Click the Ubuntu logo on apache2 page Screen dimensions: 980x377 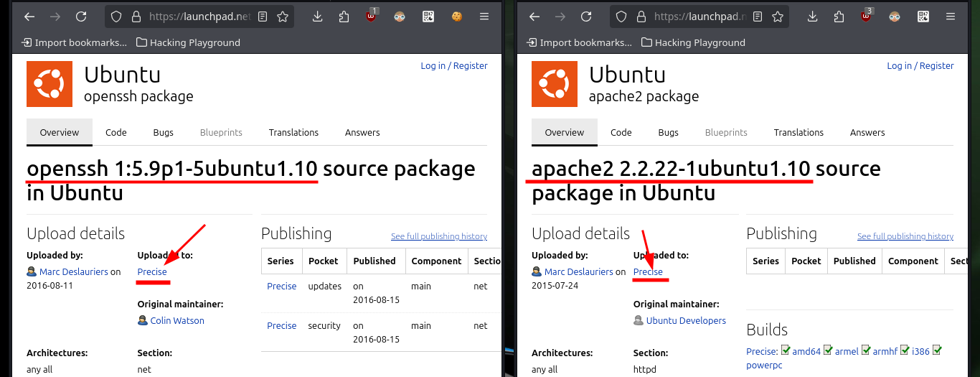pyautogui.click(x=555, y=84)
